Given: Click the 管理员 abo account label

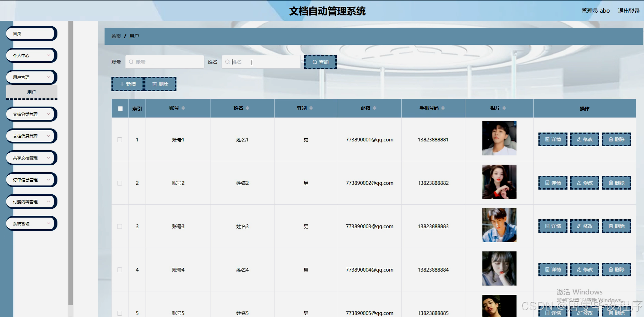Looking at the screenshot, I should click(x=596, y=11).
